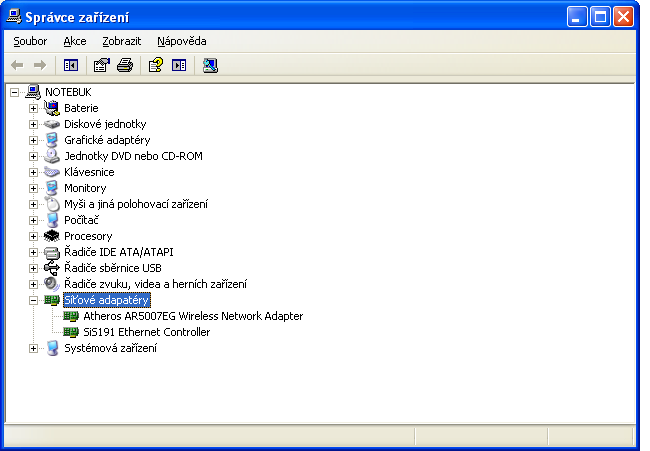650x451 pixels.
Task: Select the Klávesnice label
Action: coord(89,172)
